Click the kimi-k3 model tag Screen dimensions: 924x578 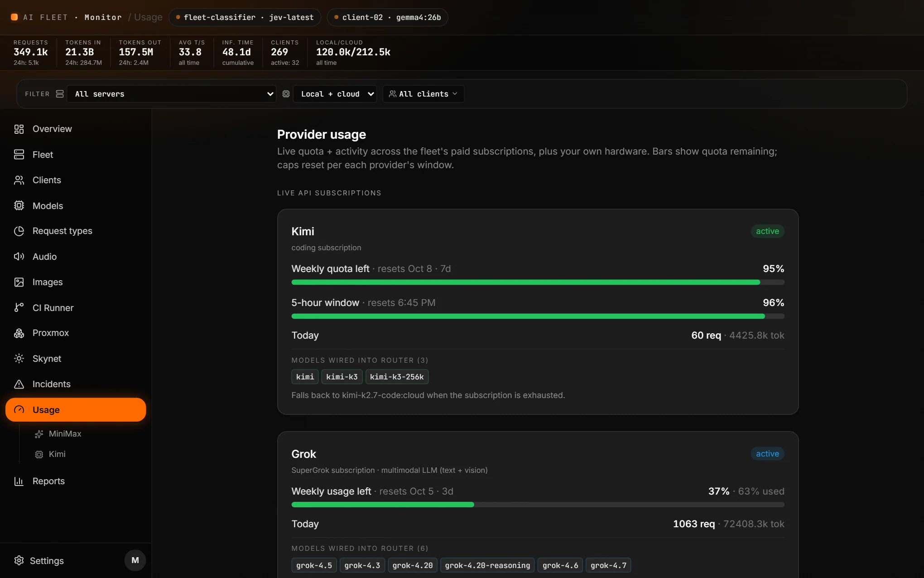click(342, 377)
